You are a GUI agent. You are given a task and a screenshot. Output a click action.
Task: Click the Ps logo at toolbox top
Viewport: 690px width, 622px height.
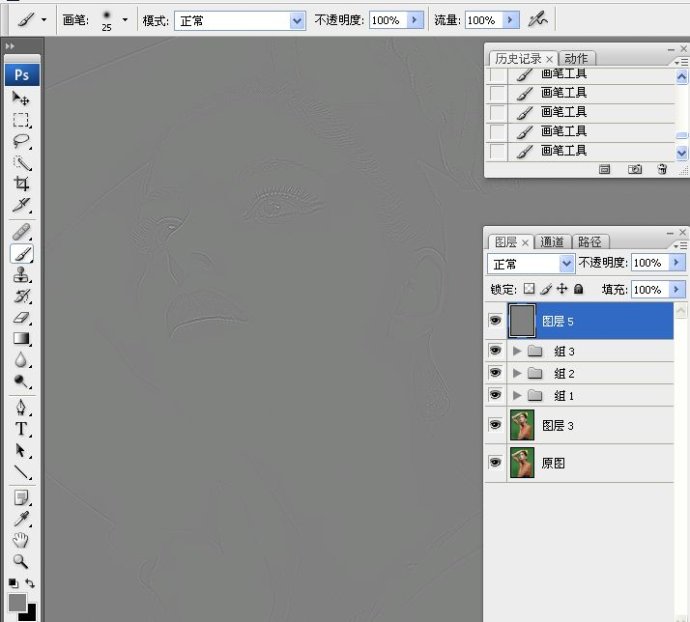point(22,75)
